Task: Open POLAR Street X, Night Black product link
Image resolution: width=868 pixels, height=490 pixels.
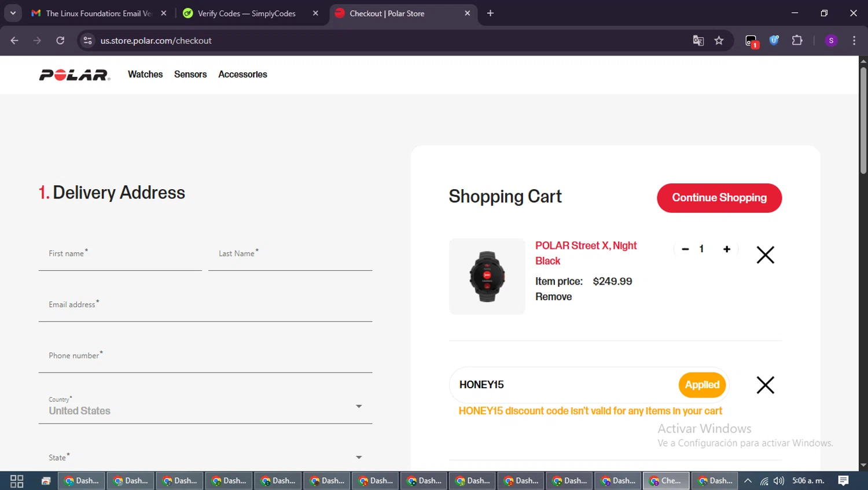Action: [x=586, y=253]
